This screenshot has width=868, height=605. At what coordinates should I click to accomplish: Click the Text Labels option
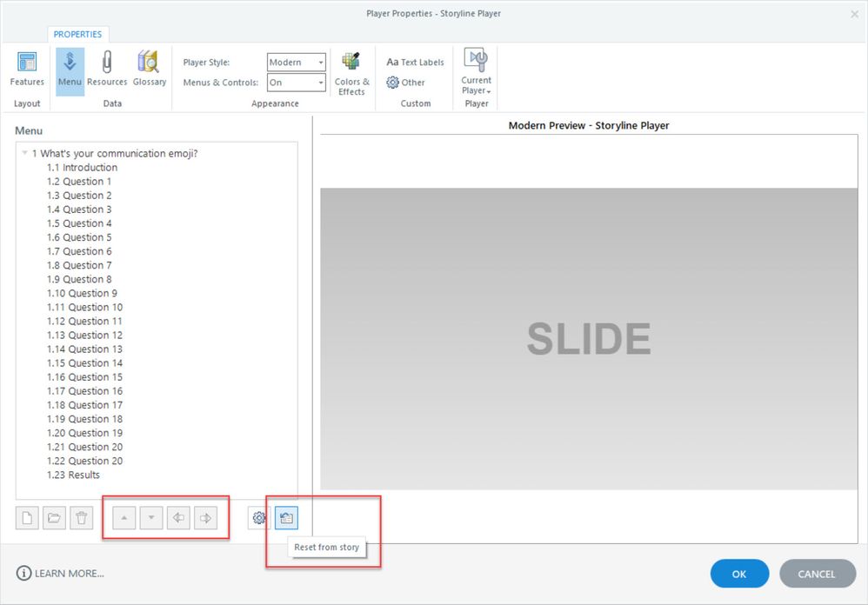point(415,63)
